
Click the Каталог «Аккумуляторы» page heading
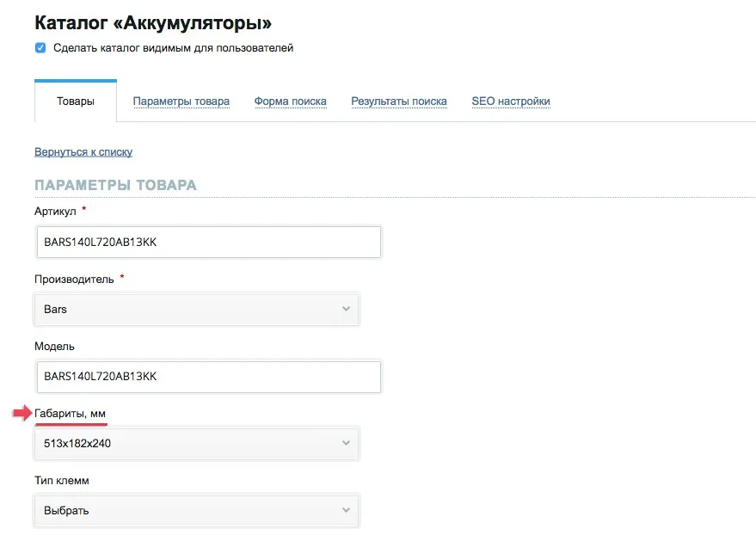pos(152,22)
